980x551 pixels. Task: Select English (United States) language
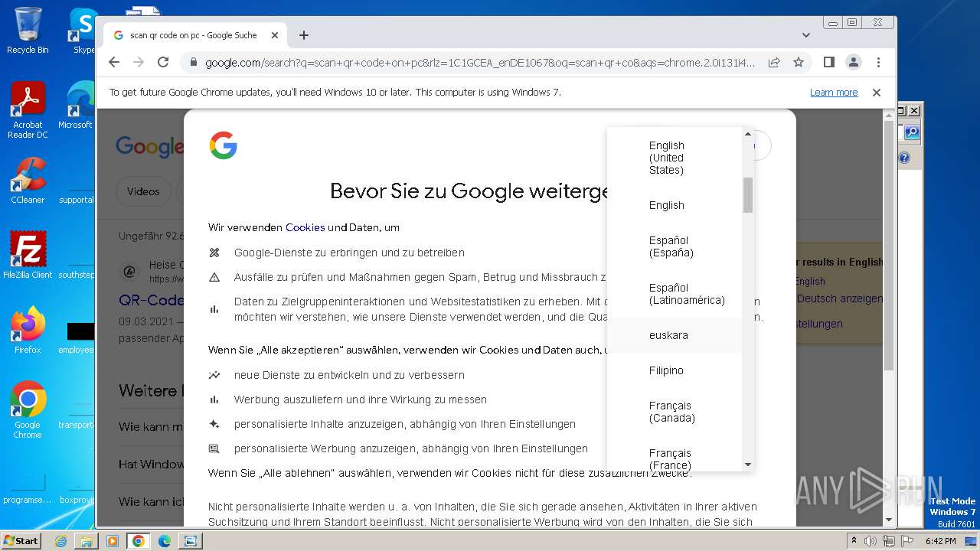tap(675, 158)
